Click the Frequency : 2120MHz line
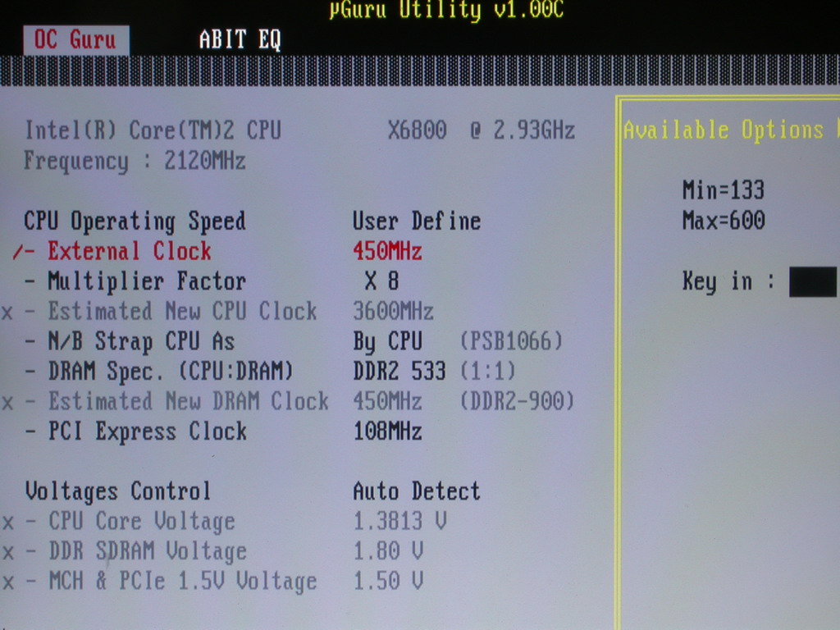The height and width of the screenshot is (630, 840). click(135, 162)
